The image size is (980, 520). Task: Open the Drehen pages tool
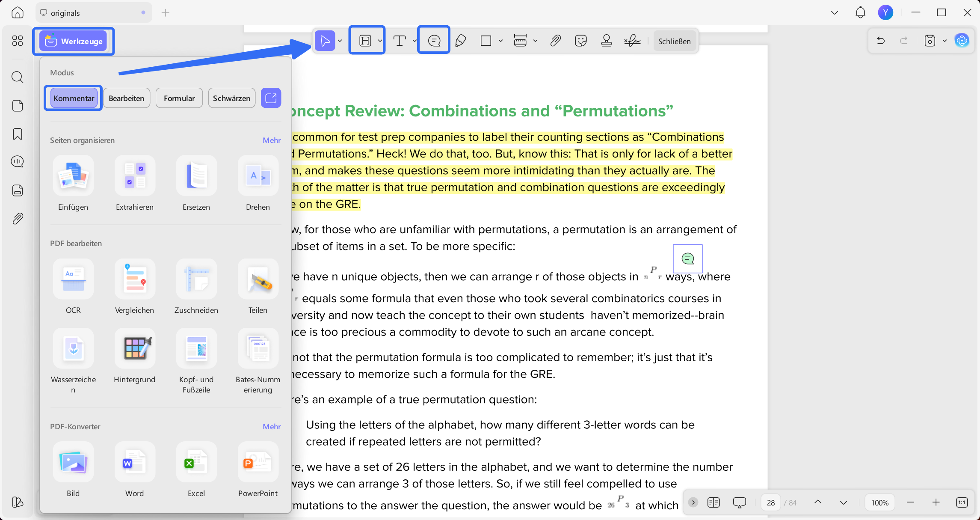point(258,184)
